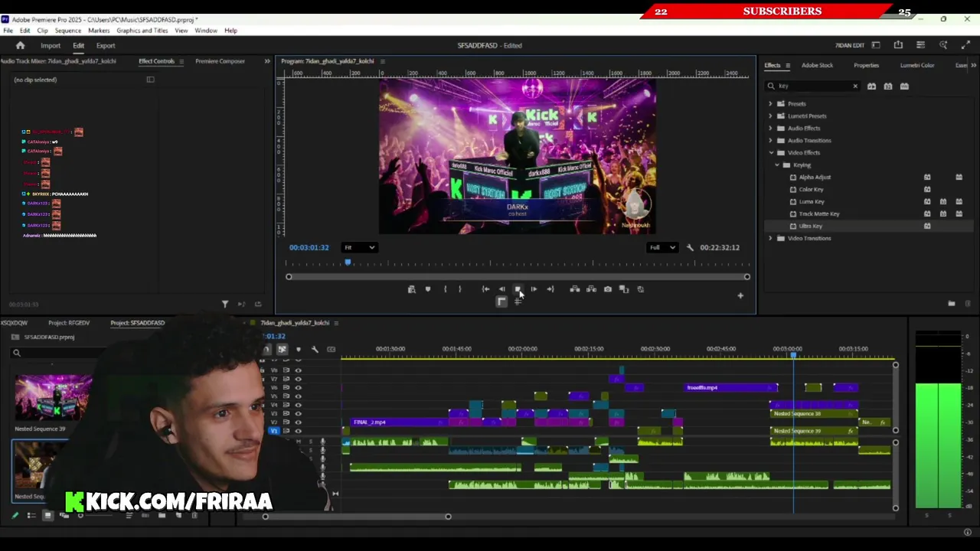Add Marker in timeline panel
The image size is (980, 551).
pos(299,350)
